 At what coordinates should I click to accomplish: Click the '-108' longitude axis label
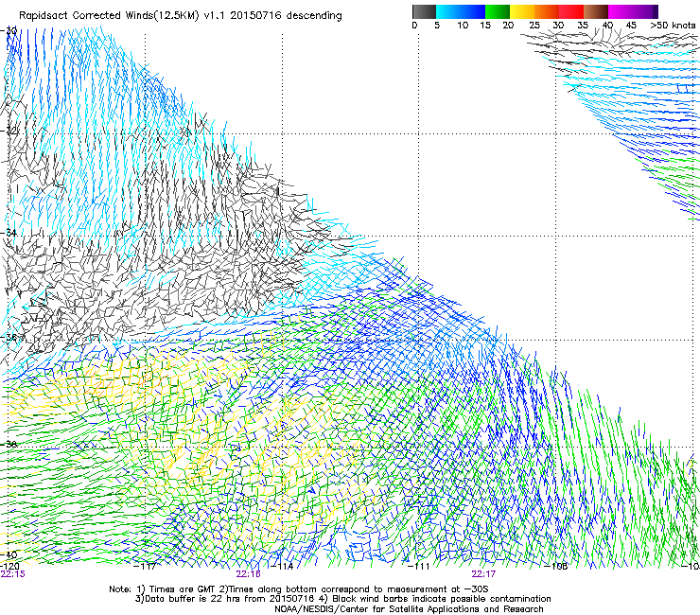click(556, 567)
